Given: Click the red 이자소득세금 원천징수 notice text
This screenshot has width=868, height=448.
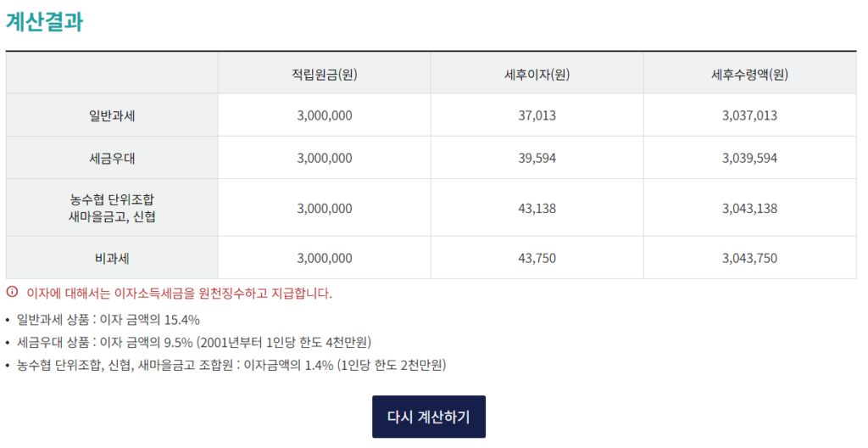Looking at the screenshot, I should pos(180,293).
